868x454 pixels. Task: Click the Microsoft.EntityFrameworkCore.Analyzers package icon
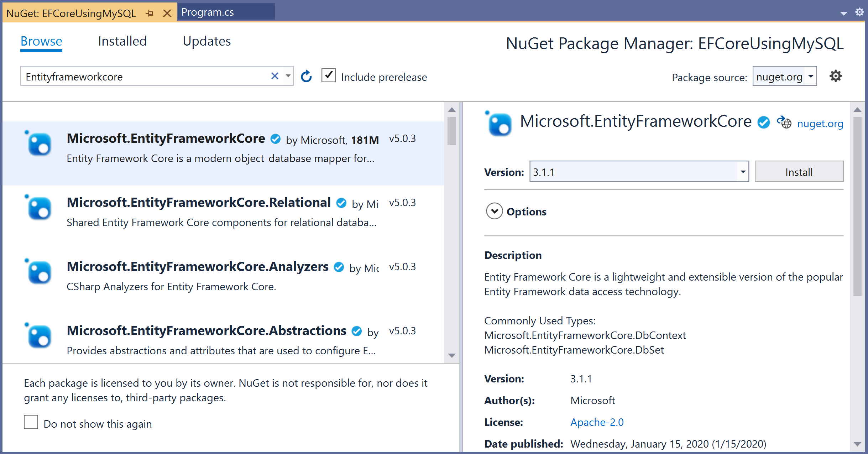click(x=39, y=272)
